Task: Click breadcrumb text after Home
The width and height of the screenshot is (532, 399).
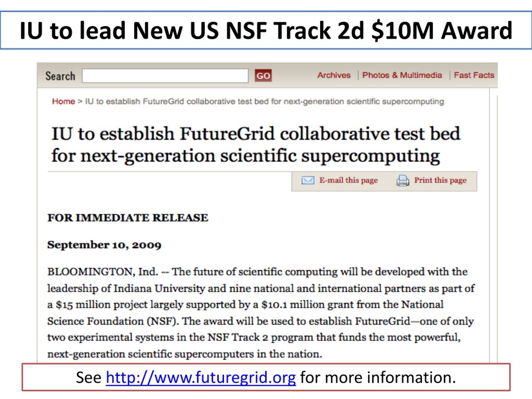Action: pos(265,101)
